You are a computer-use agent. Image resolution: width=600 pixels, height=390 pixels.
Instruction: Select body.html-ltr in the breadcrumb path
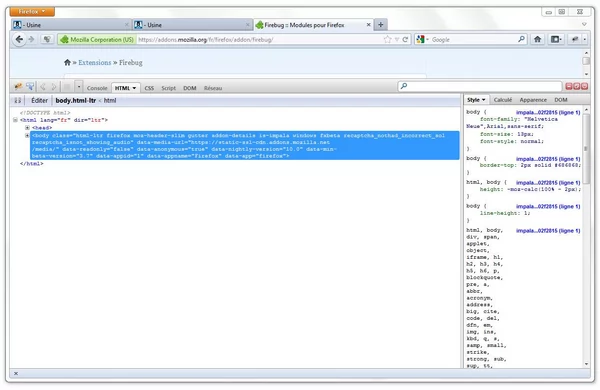pyautogui.click(x=76, y=100)
